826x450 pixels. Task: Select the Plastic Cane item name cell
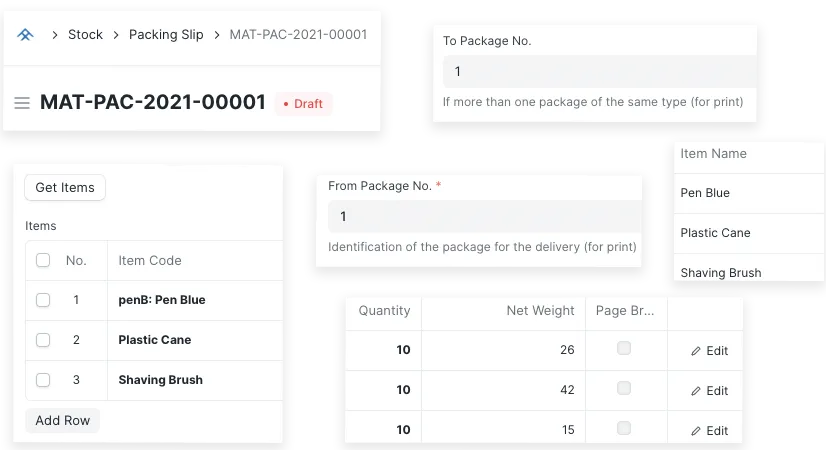click(715, 233)
